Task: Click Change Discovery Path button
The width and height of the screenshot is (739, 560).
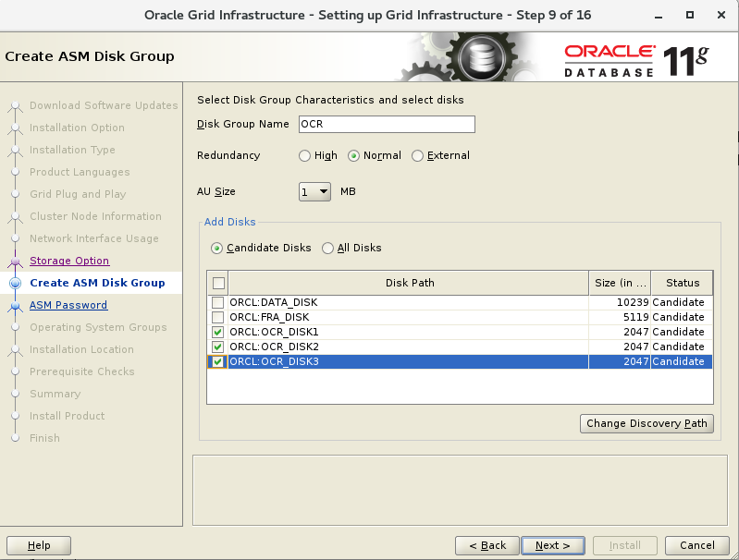Action: point(647,423)
